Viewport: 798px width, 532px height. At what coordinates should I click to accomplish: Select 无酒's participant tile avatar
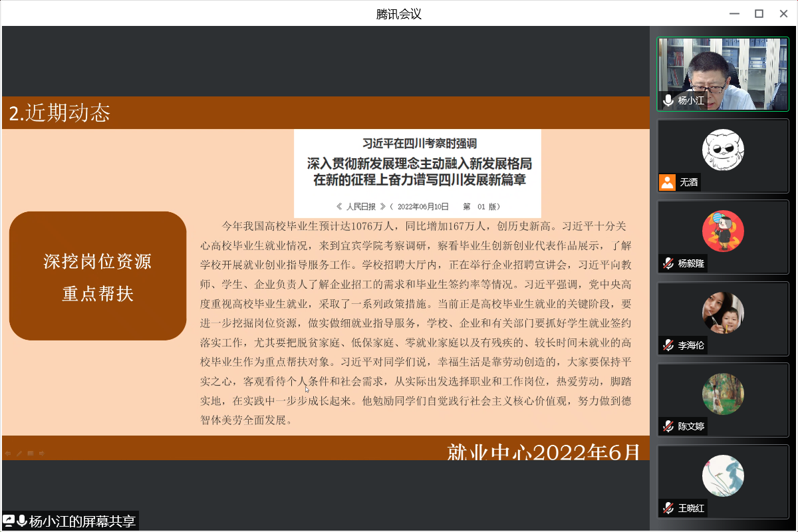click(723, 150)
